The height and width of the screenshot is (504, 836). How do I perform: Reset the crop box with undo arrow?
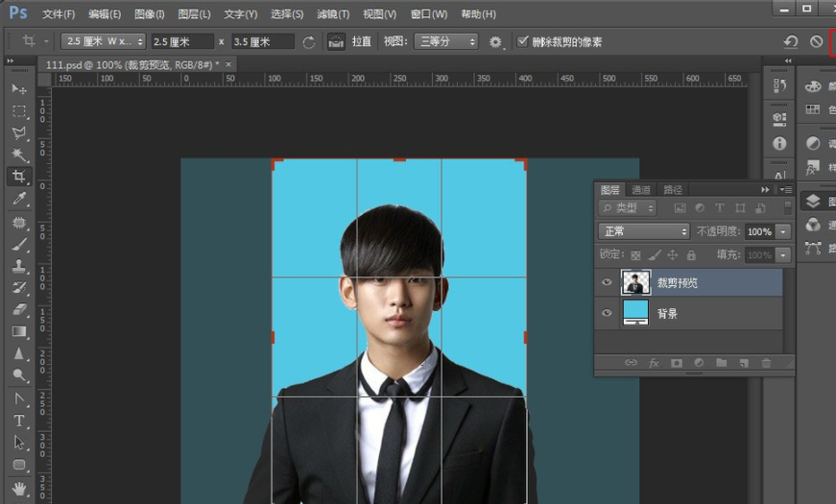point(791,42)
